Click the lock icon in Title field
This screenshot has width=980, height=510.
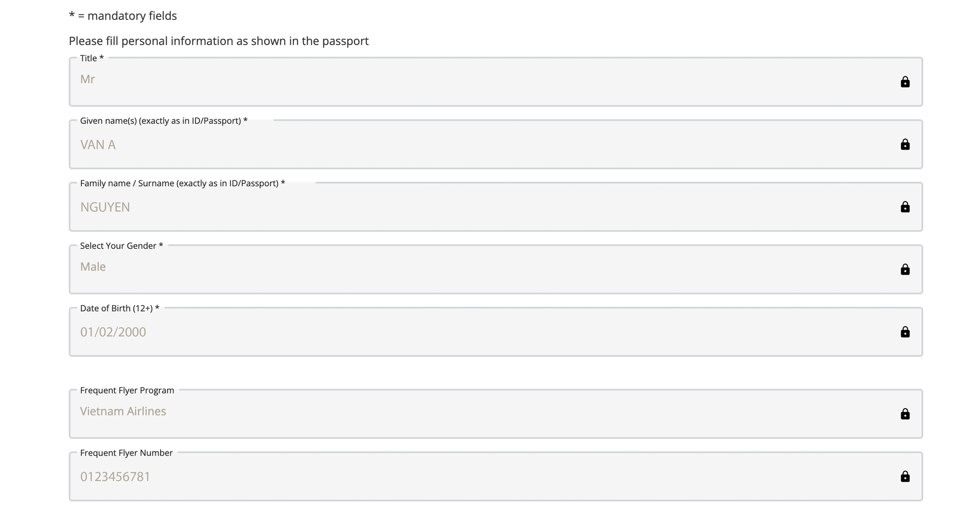click(x=905, y=82)
